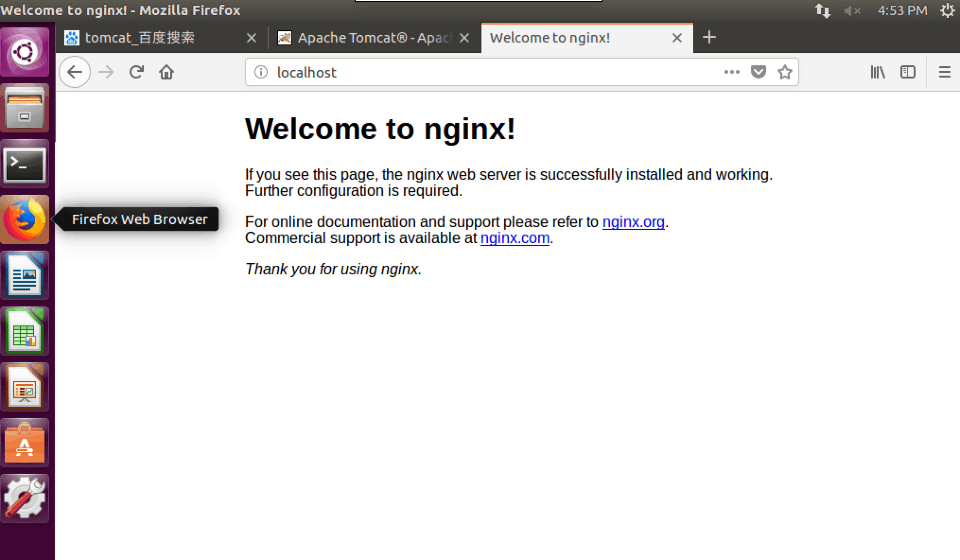Bookmark this page with the star
Image resolution: width=960 pixels, height=560 pixels.
point(785,72)
